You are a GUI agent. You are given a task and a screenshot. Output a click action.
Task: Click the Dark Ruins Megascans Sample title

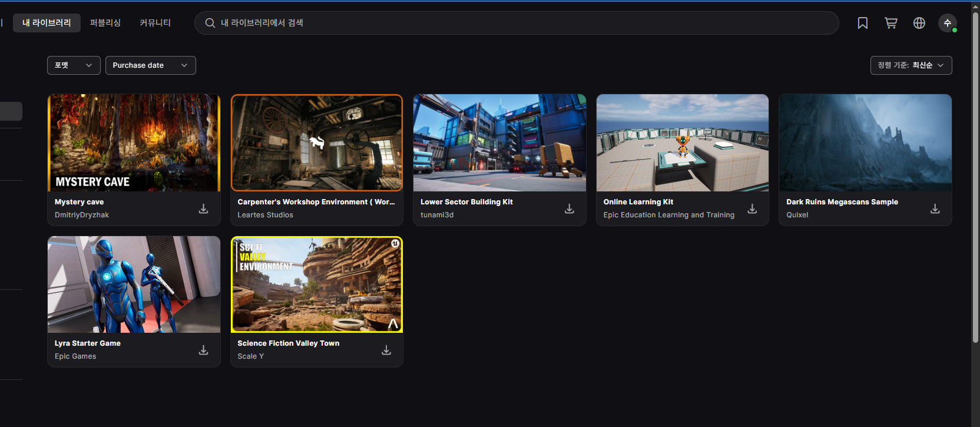(842, 202)
